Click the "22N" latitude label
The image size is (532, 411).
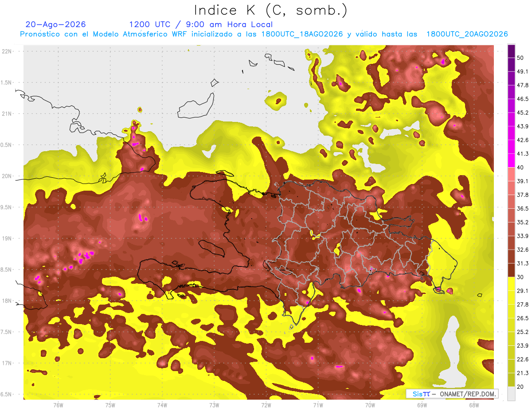[x=8, y=51]
